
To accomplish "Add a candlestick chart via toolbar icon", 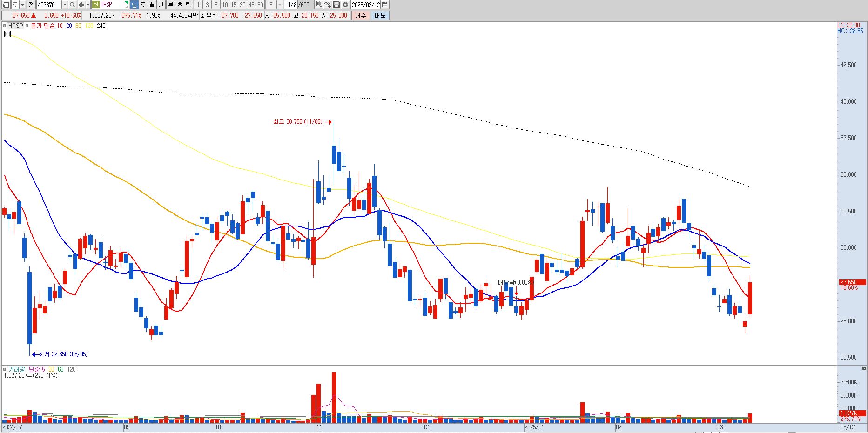I will coord(318,5).
